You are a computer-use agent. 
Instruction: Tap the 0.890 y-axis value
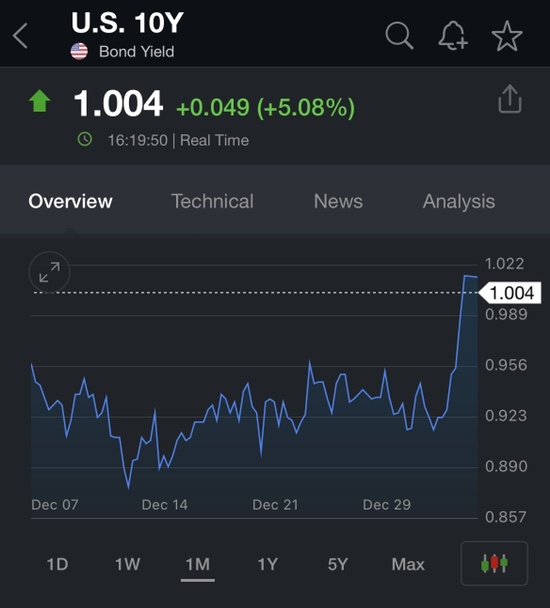pyautogui.click(x=506, y=466)
